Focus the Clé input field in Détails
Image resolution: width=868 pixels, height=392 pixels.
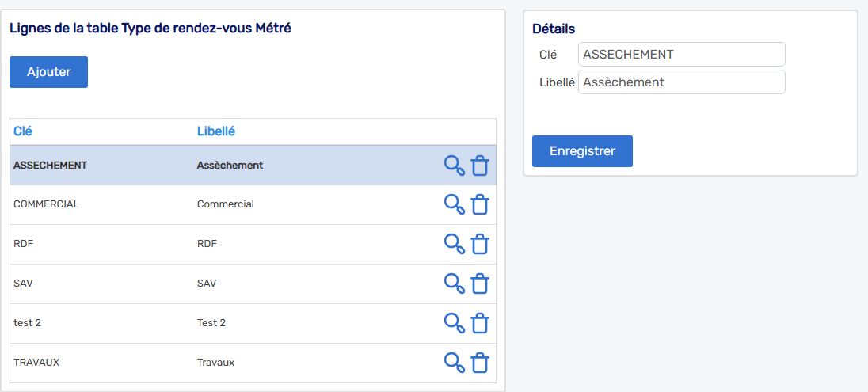click(x=681, y=55)
